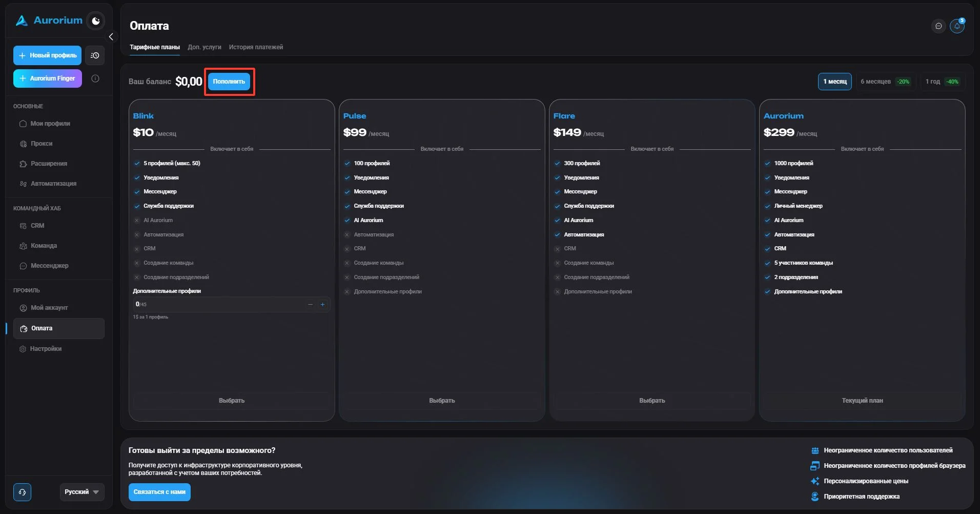Open Мои профили in sidebar
Screen dimensions: 980x514
(50, 124)
